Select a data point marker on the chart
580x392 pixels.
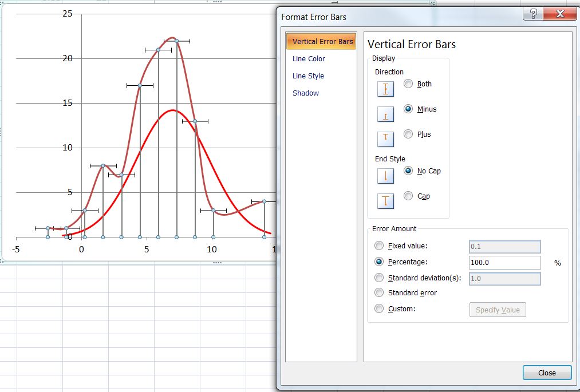159,51
